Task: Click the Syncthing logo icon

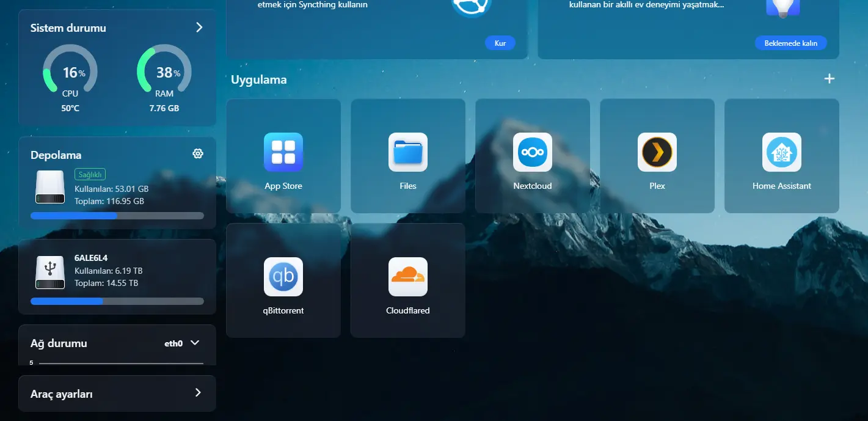Action: point(472,7)
